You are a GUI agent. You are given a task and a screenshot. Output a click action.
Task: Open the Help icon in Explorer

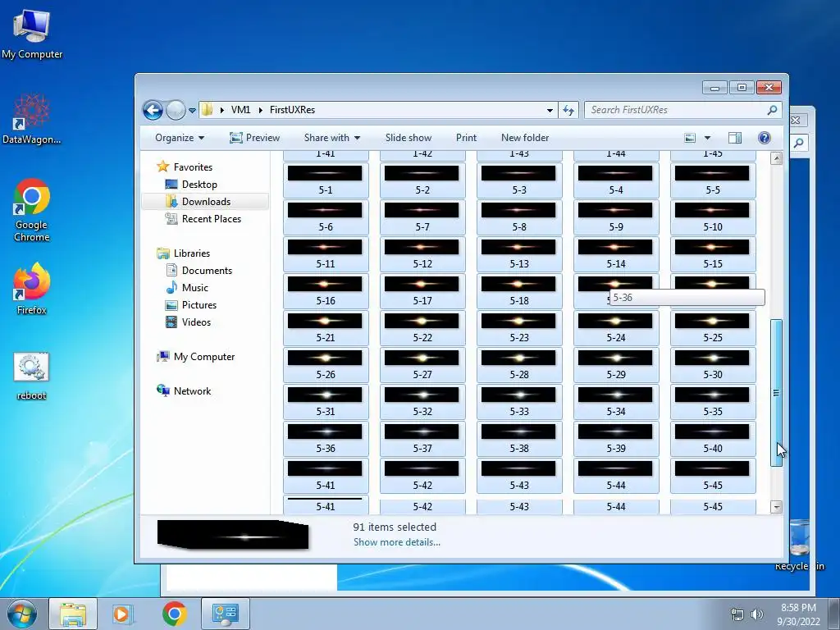(x=765, y=138)
